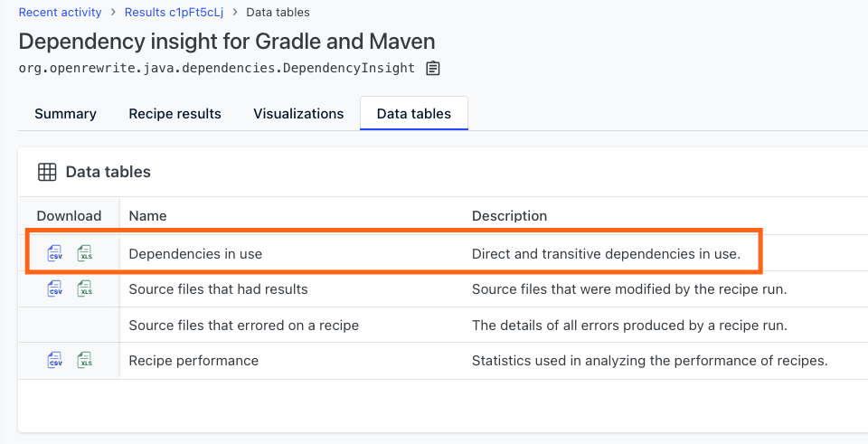Open the Recipe results tab
Viewport: 868px width, 444px height.
click(175, 114)
